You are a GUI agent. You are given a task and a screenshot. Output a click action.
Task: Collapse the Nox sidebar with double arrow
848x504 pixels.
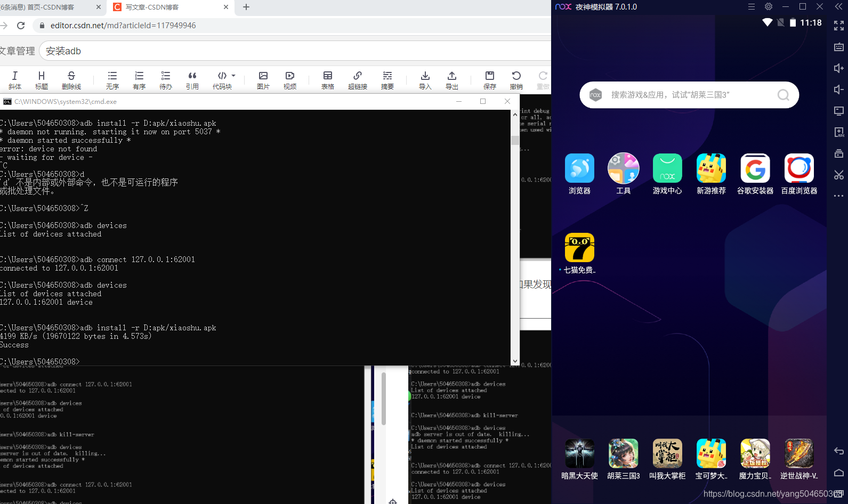tap(839, 7)
